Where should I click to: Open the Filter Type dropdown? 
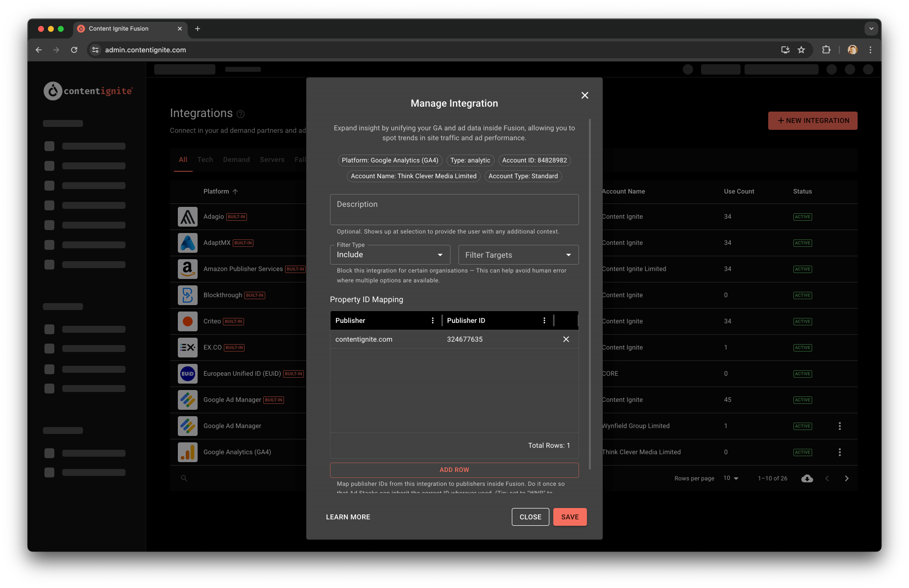[390, 254]
